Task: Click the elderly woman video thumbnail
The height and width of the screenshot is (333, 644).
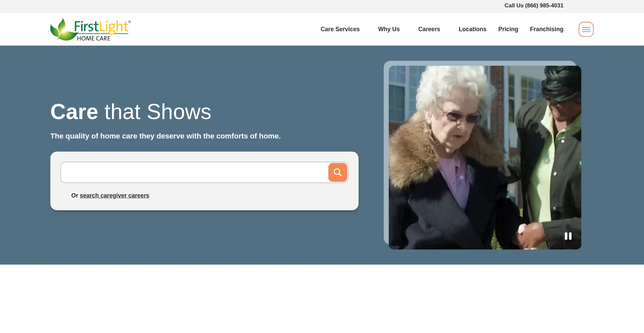Action: point(485,158)
